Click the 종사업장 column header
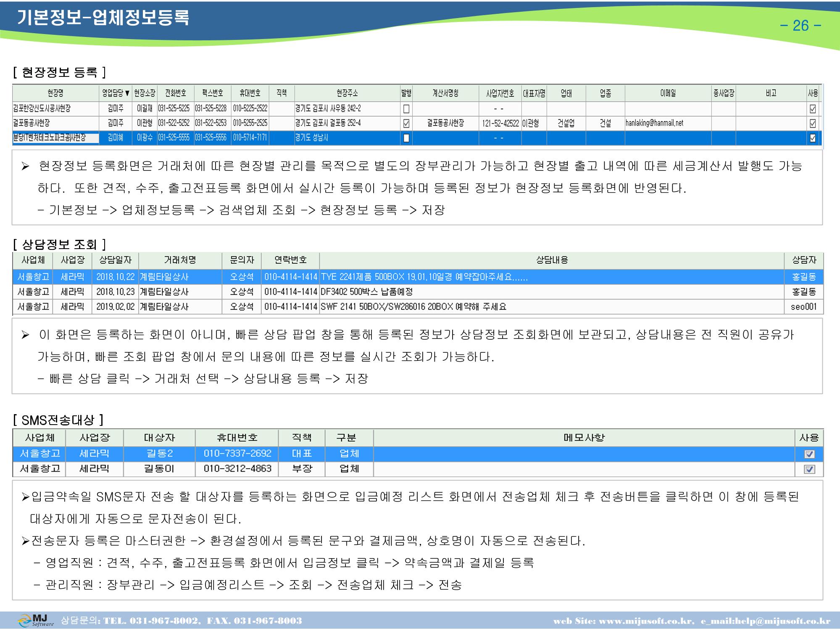The width and height of the screenshot is (840, 630). [723, 93]
